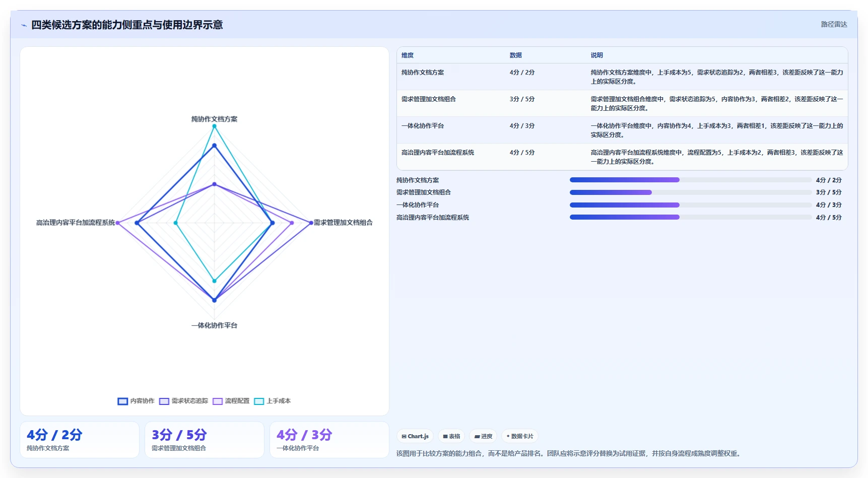Select the 3分 / 5分 需求管理加文档组合 card

(205, 440)
